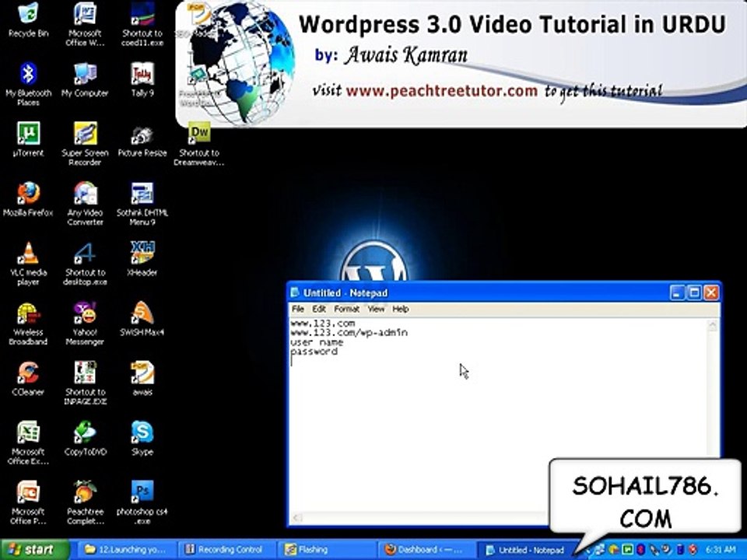This screenshot has height=560, width=747.
Task: Select the XHeader desktop icon
Action: [x=142, y=258]
